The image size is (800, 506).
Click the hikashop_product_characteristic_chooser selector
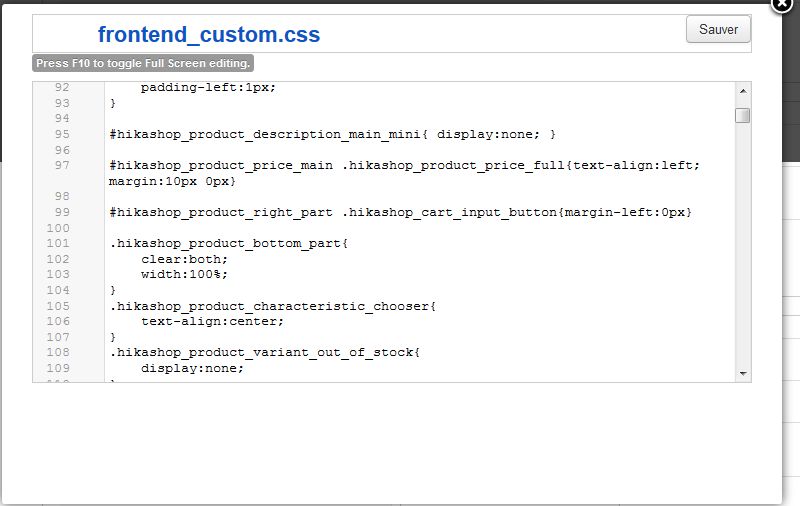(x=273, y=306)
